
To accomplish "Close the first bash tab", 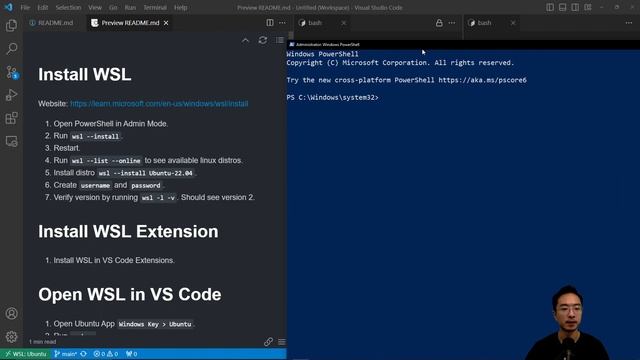I will (x=344, y=23).
